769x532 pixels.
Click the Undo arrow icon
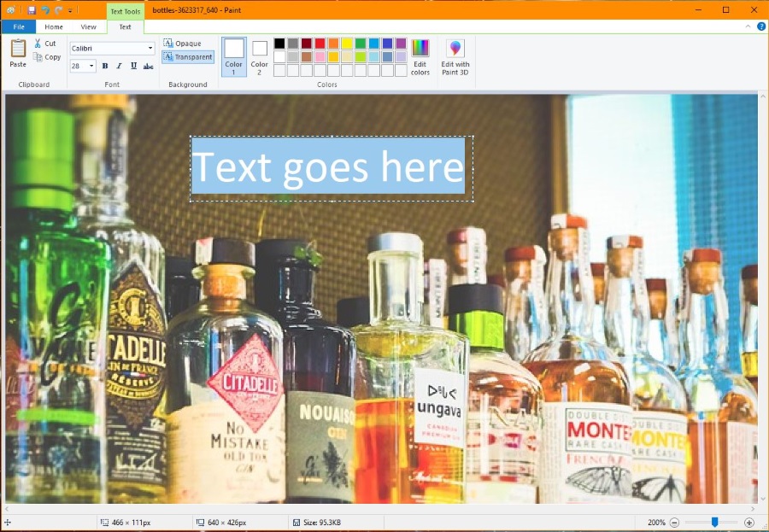tap(45, 10)
